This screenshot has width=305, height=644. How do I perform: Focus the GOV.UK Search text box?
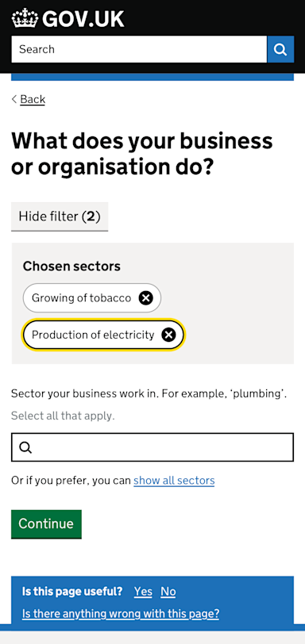[139, 49]
